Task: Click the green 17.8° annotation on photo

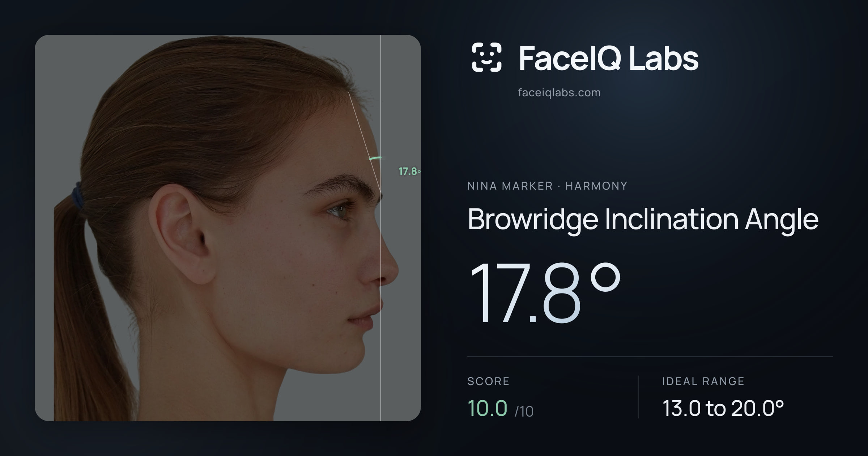Action: [409, 172]
